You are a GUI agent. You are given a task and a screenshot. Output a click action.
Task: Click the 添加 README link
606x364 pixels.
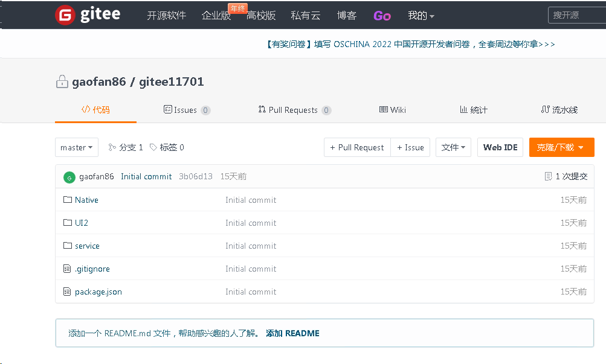pyautogui.click(x=292, y=333)
